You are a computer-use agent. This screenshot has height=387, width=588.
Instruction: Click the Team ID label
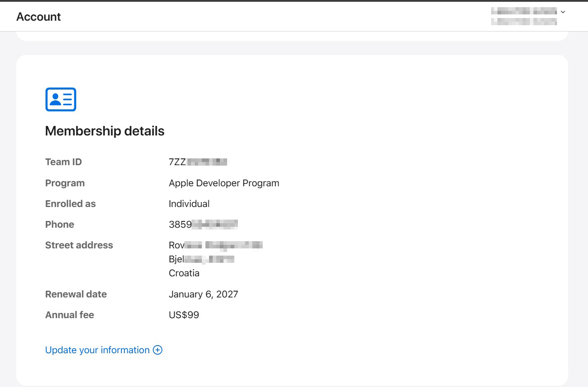tap(64, 162)
